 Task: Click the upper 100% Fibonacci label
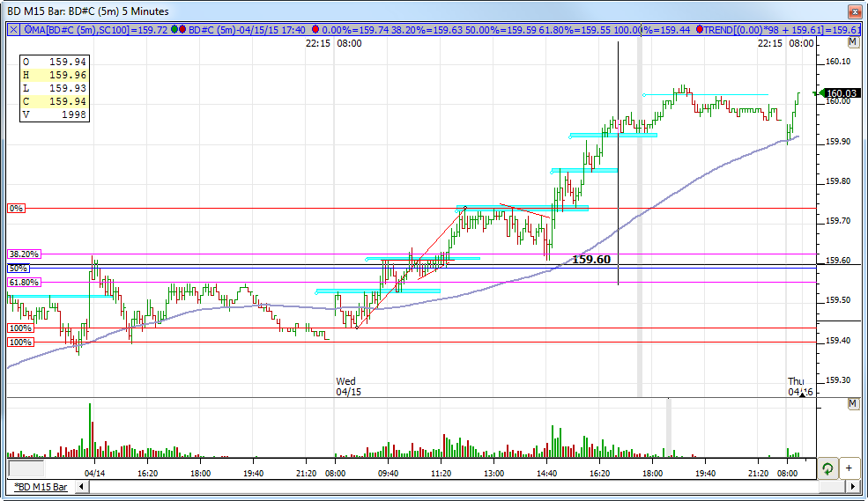20,328
